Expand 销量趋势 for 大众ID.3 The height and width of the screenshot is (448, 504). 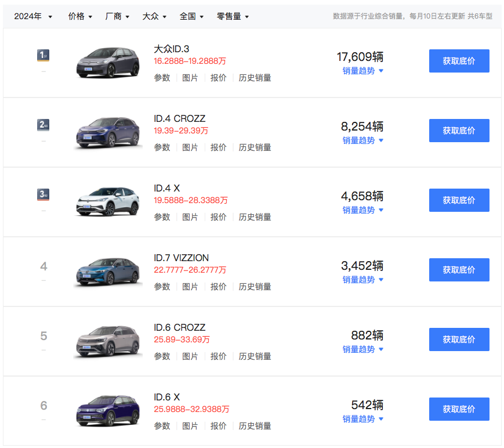click(363, 71)
